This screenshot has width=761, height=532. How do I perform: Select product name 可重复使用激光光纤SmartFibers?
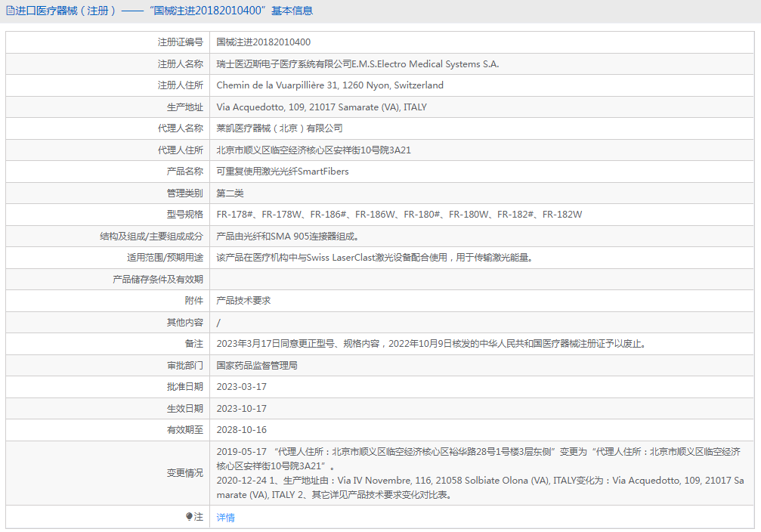pos(283,172)
